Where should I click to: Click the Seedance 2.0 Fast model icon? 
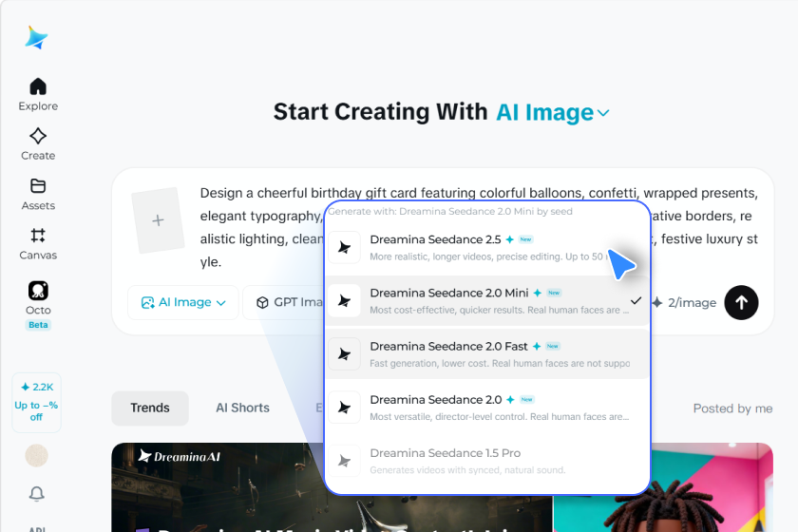[x=345, y=354]
